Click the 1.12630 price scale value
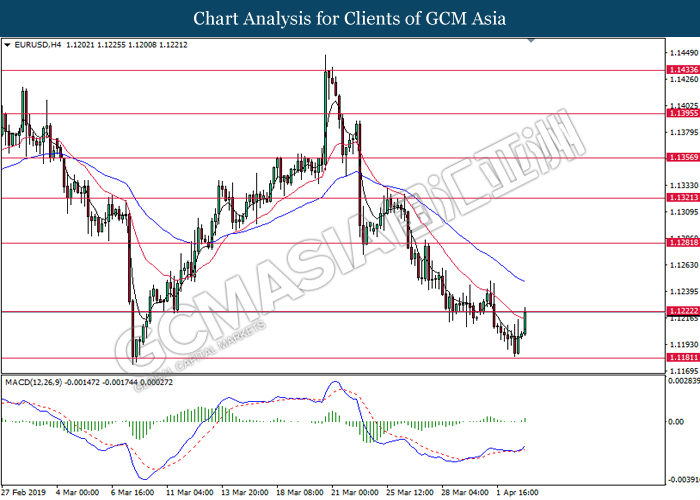This screenshot has height=500, width=700. pyautogui.click(x=684, y=265)
